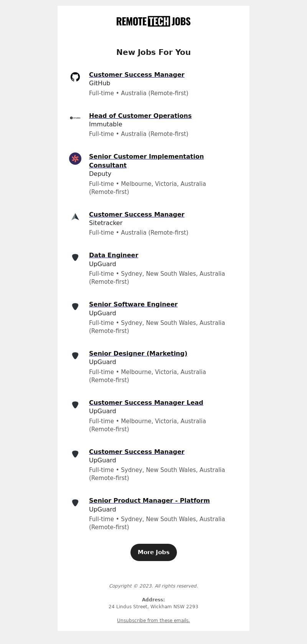Click UpGuard shield icon beside Senior Software Engineer
307x644 pixels.
click(75, 306)
